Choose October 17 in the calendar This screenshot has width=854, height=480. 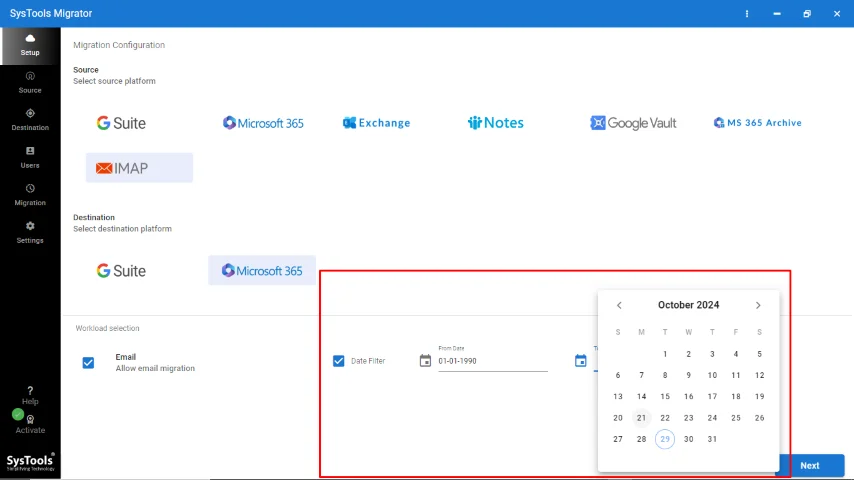[712, 397]
